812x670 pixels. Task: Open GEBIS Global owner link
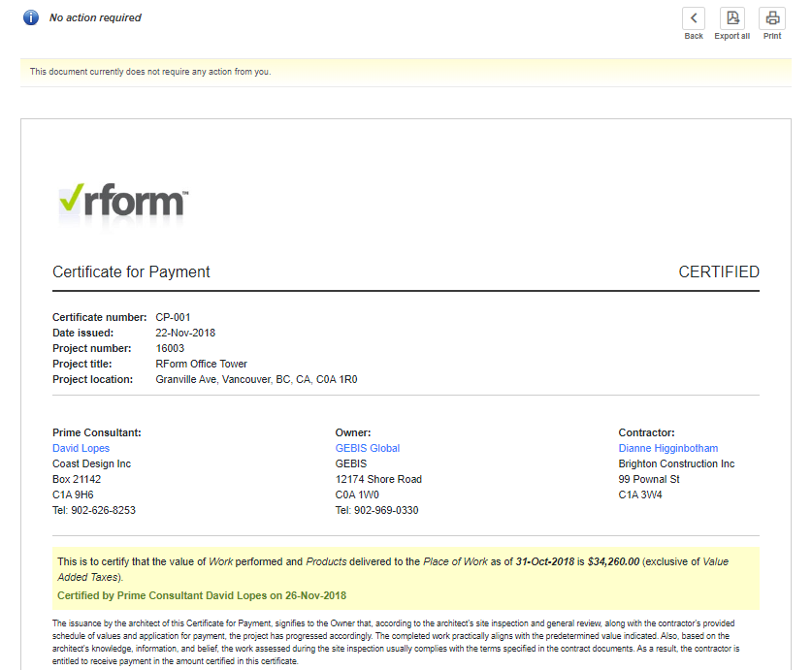(x=367, y=448)
